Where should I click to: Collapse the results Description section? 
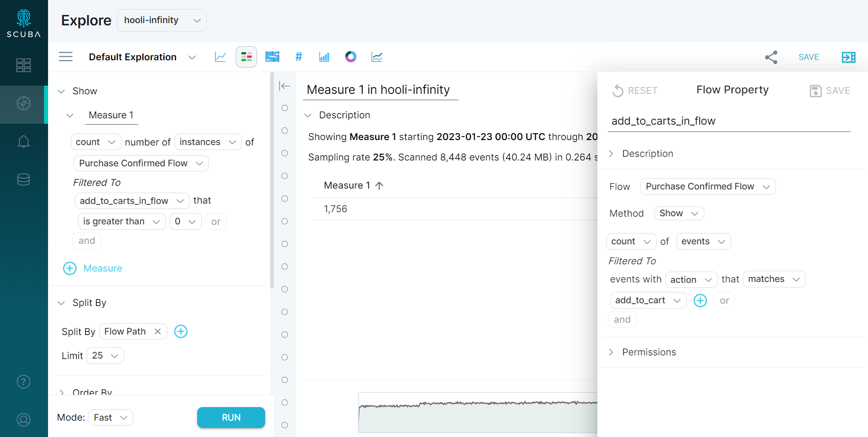[x=308, y=115]
